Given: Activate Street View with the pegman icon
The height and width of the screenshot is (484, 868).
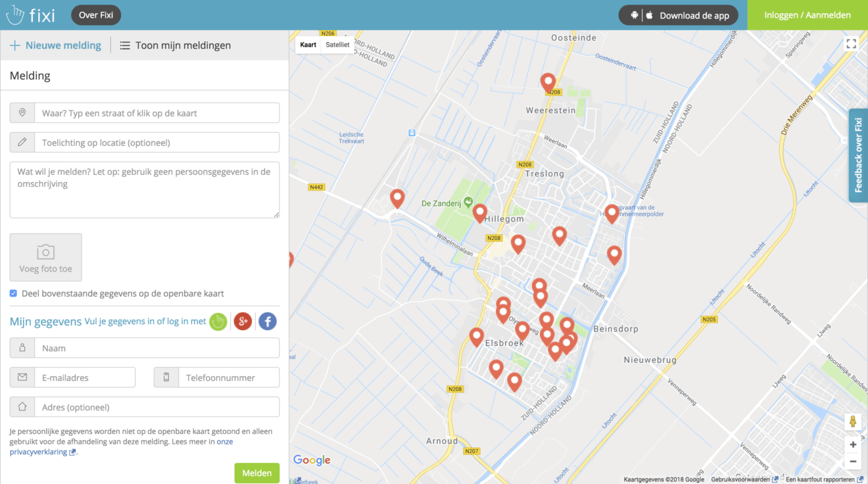Looking at the screenshot, I should point(852,422).
